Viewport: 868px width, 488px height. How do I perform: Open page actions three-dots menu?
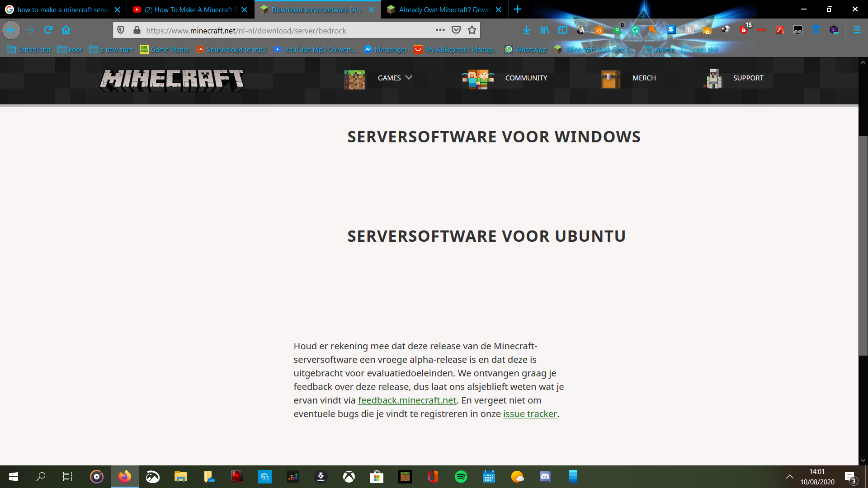440,30
